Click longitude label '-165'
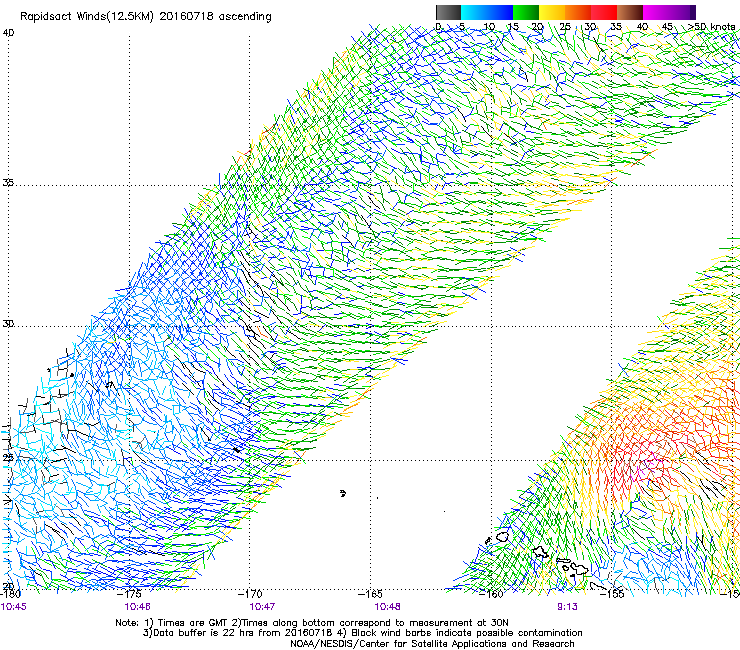Image resolution: width=740 pixels, height=650 pixels. click(x=370, y=594)
